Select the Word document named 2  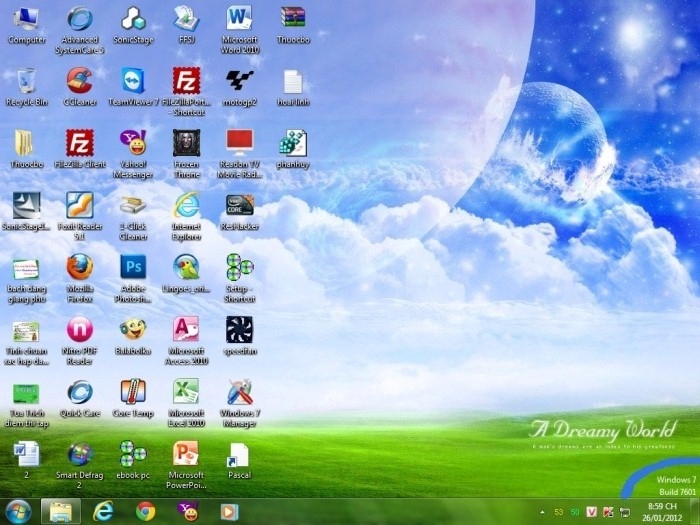(x=26, y=460)
